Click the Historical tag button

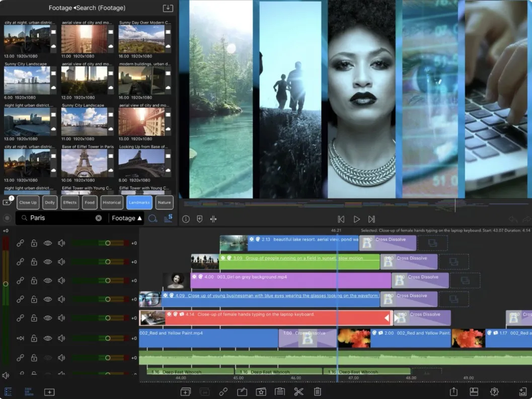(112, 202)
